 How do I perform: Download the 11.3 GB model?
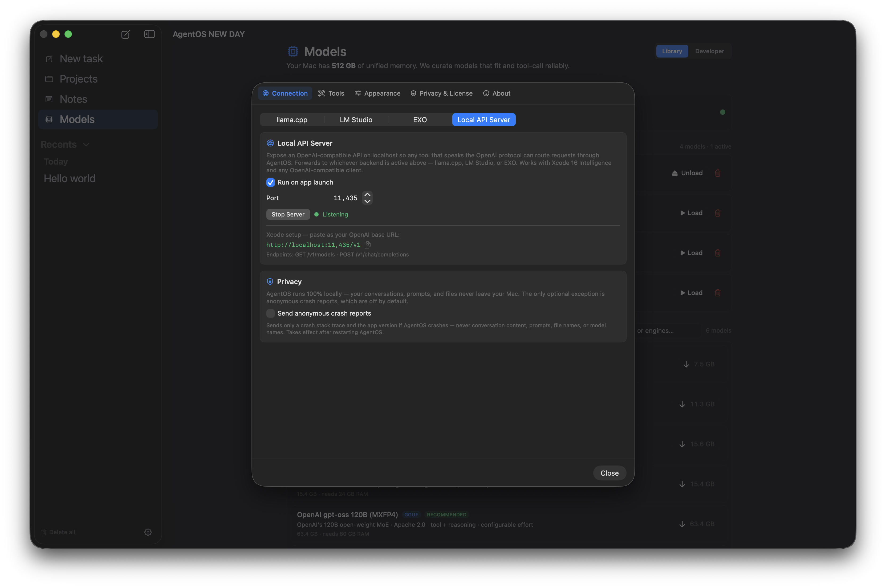coord(697,404)
